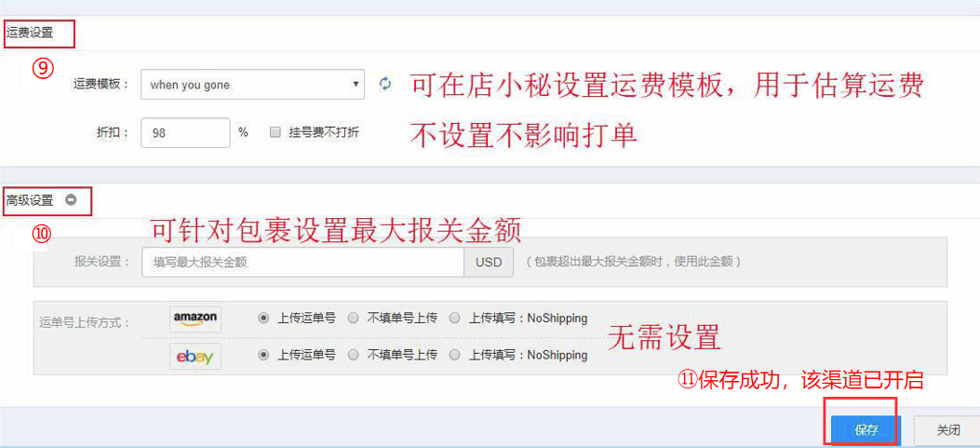Click the 运费设置 section header

pyautogui.click(x=30, y=34)
